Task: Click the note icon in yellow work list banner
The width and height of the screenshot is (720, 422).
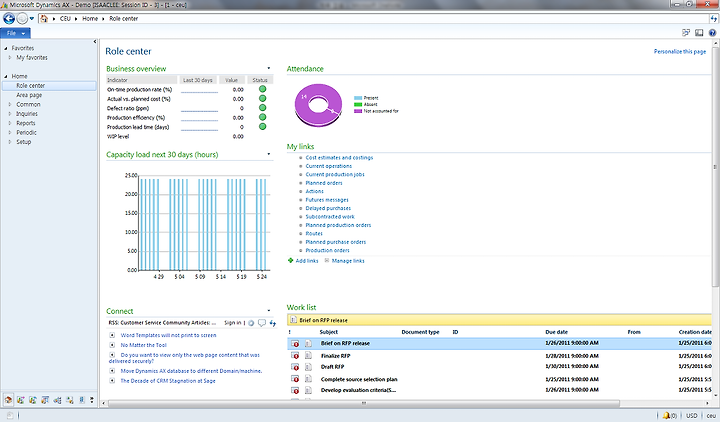Action: (293, 320)
